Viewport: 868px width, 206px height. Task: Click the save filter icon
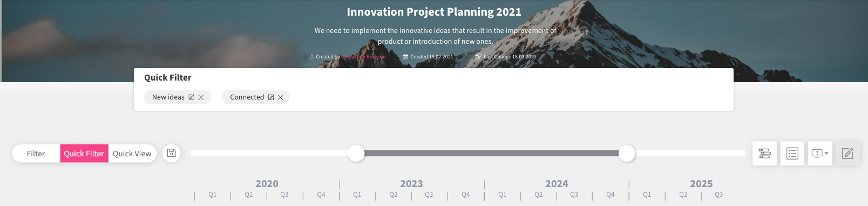(172, 153)
